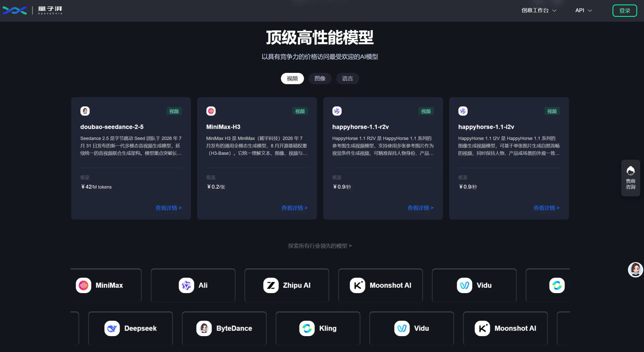Open 查看详情 for happyhorse-1.1-r2v

click(420, 208)
